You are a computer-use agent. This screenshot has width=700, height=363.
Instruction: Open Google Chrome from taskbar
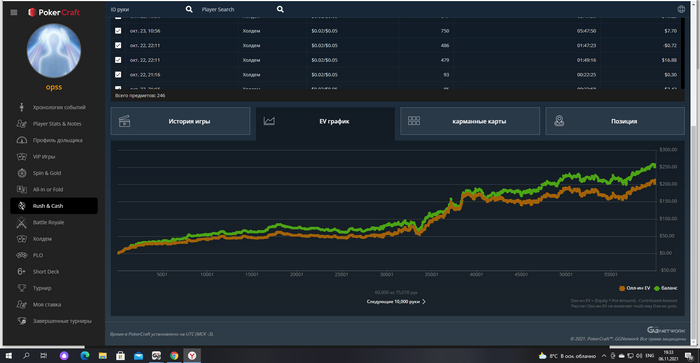(x=174, y=356)
